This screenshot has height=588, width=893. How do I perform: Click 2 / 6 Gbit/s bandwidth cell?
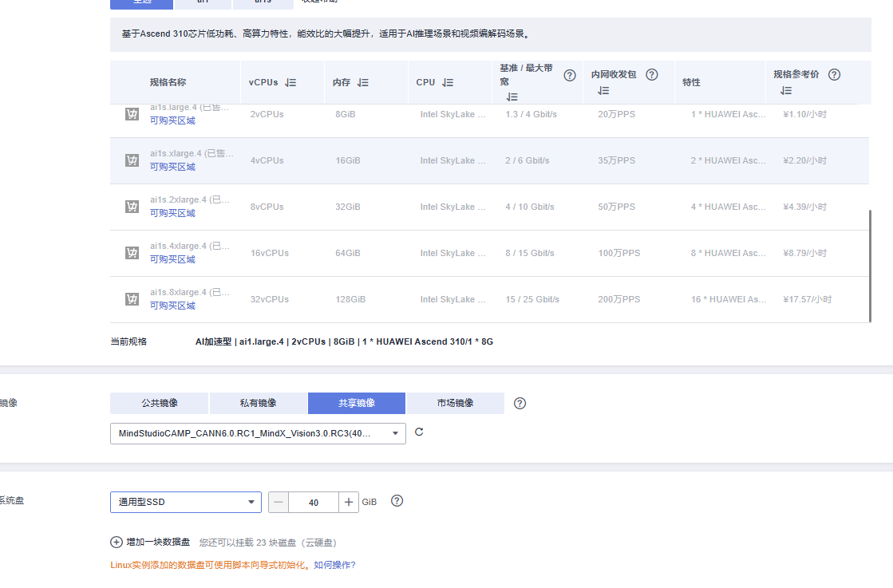pyautogui.click(x=528, y=160)
